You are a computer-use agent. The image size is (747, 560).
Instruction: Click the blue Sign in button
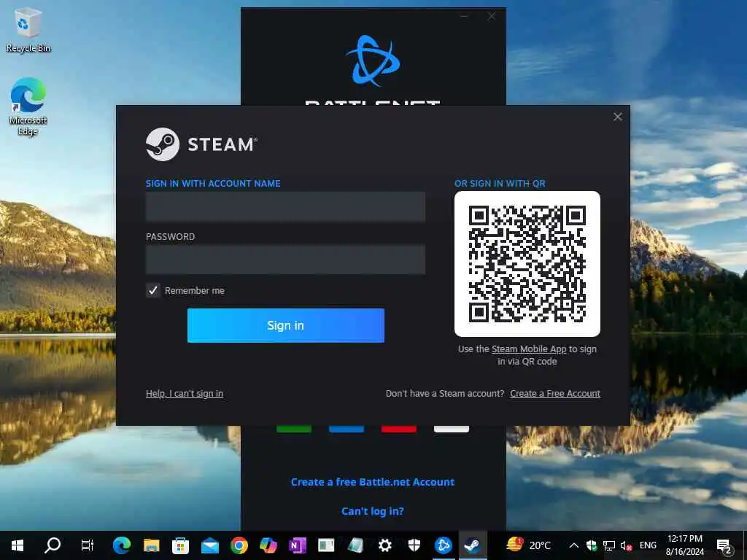pyautogui.click(x=286, y=325)
